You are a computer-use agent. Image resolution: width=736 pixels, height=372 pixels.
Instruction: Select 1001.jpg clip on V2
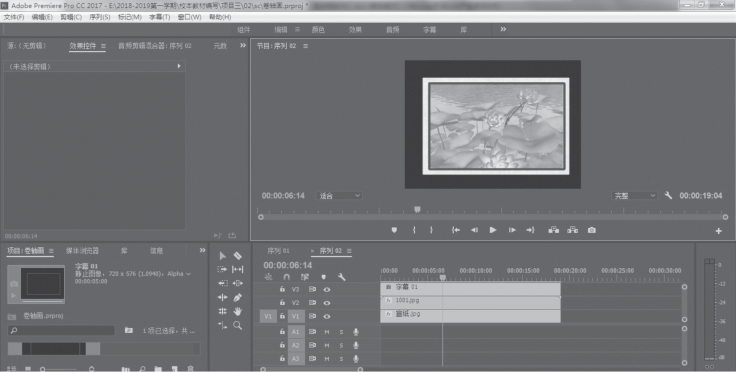[x=470, y=303]
